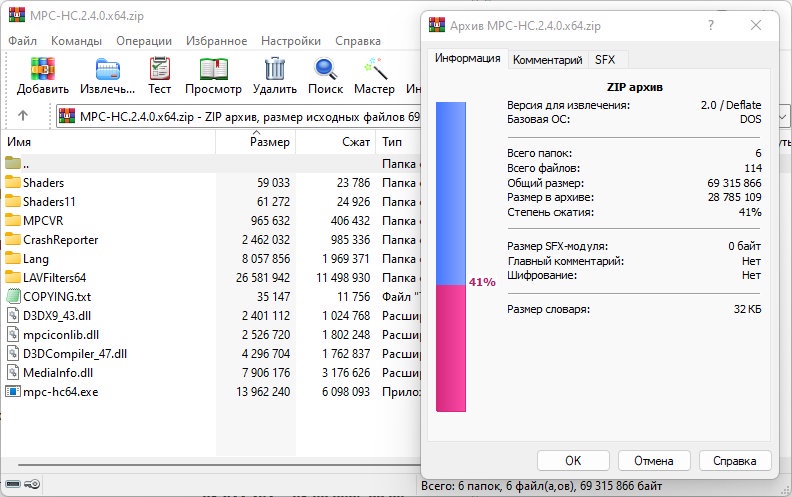
Task: Click the MediaInfo.dll file name
Action: point(58,373)
